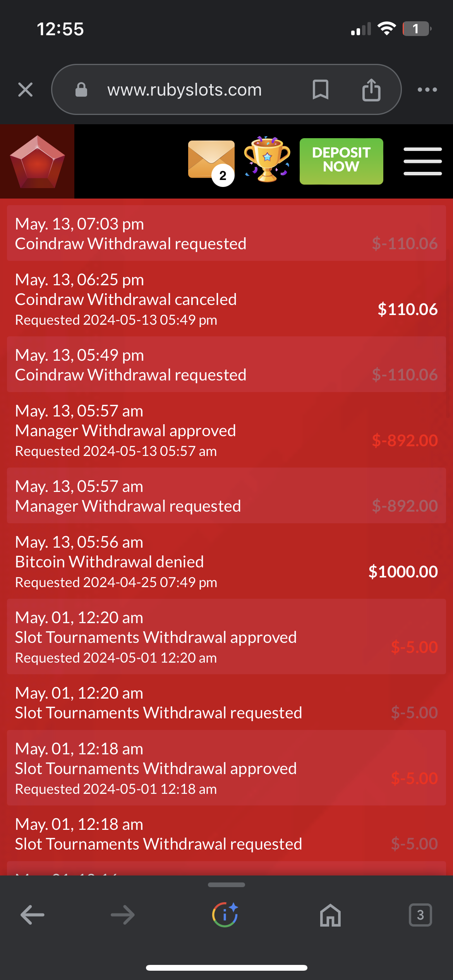Tap the trophy tournaments icon
Image resolution: width=453 pixels, height=980 pixels.
(267, 159)
